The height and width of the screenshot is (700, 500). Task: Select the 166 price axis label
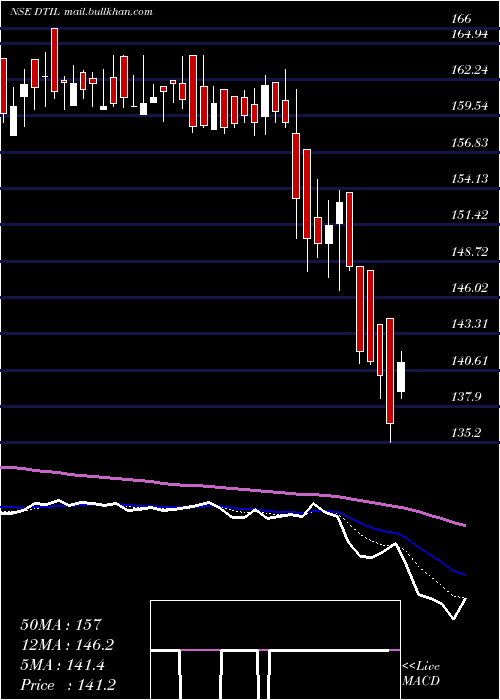click(461, 19)
